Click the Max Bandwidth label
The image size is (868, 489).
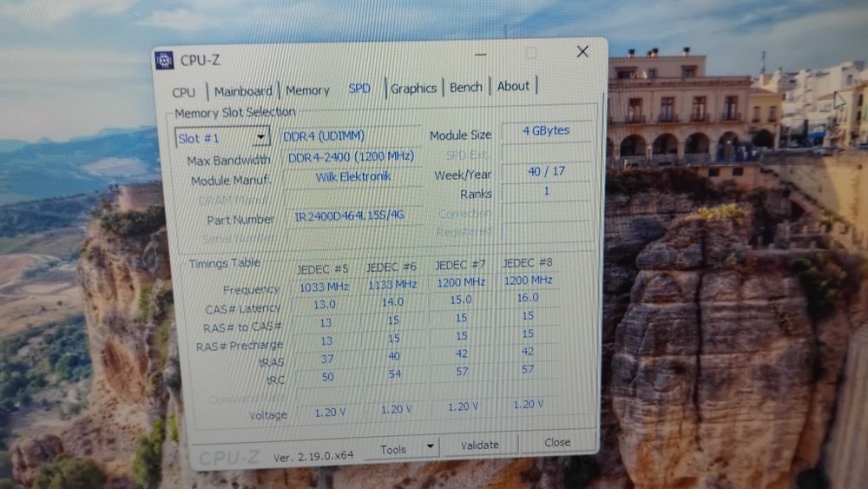pyautogui.click(x=228, y=161)
